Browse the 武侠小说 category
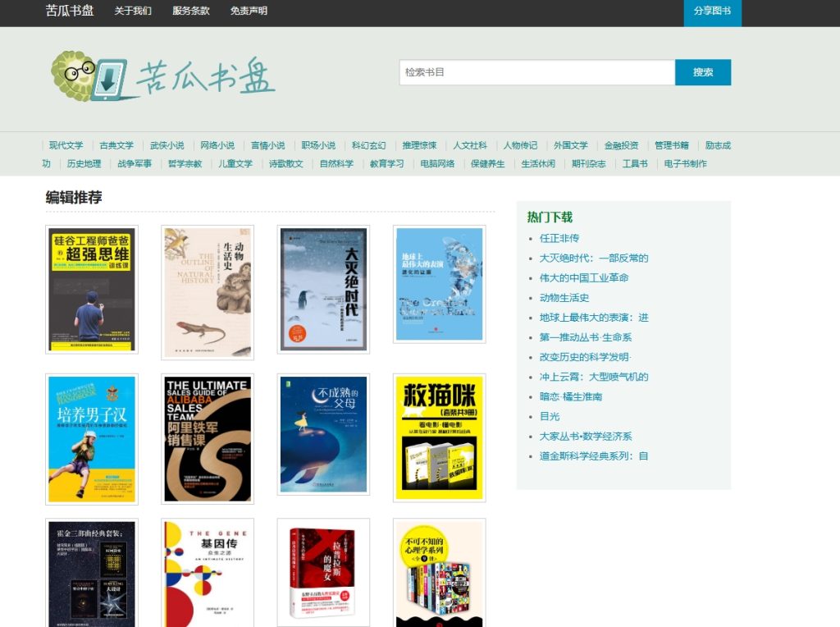 [167, 145]
